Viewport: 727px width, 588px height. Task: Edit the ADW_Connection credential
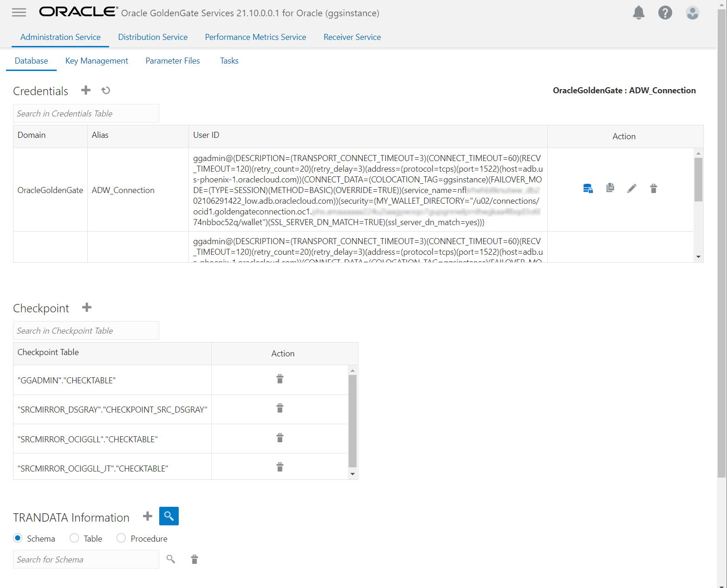[x=632, y=188]
